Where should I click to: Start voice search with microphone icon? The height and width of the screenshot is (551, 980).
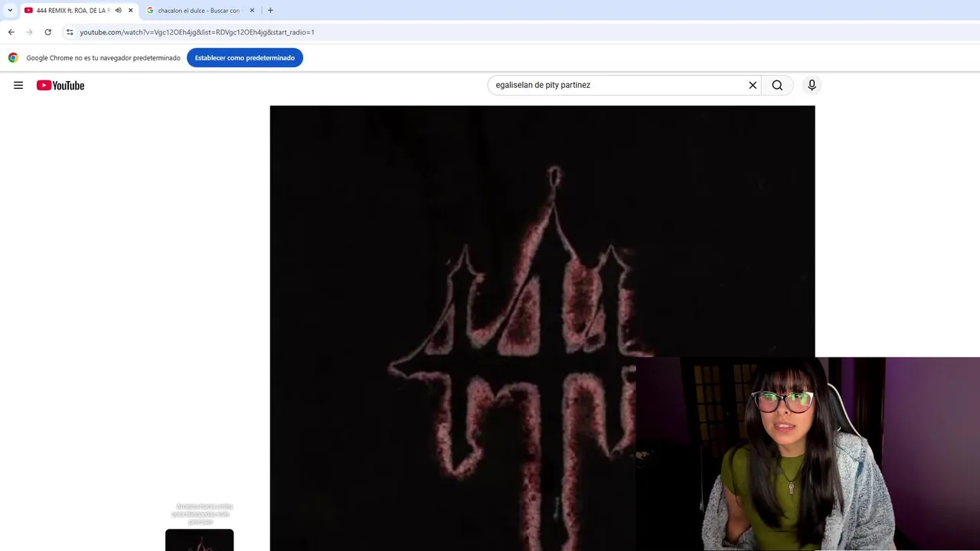(812, 85)
